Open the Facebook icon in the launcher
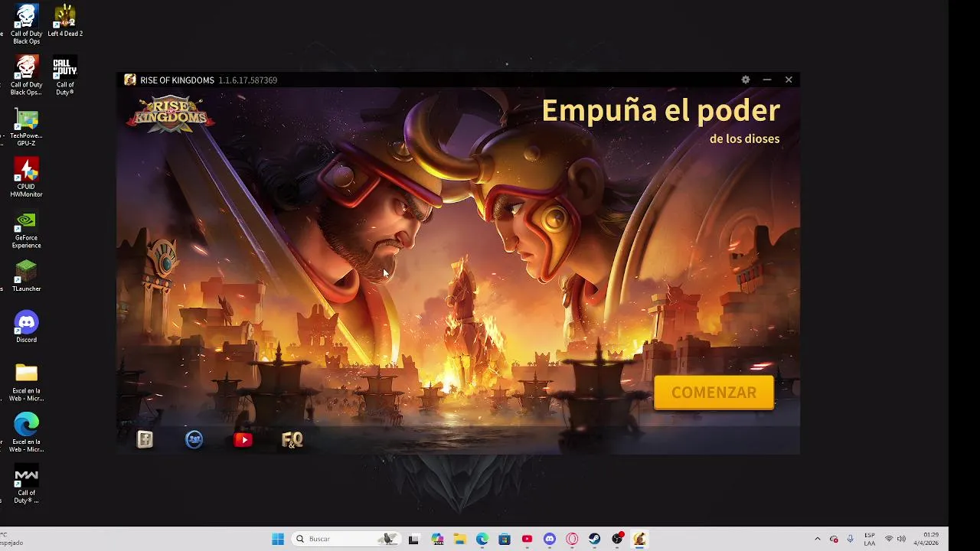This screenshot has height=551, width=980. (x=145, y=439)
